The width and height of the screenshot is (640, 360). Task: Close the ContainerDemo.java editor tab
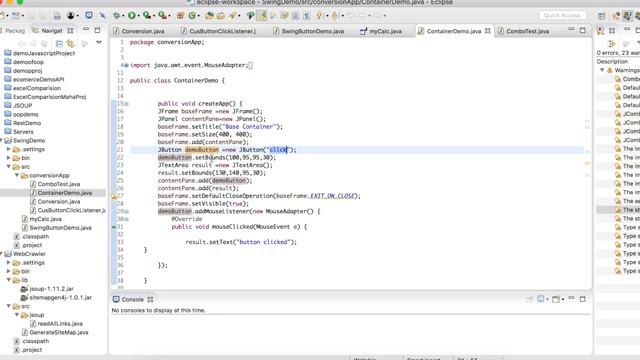click(x=487, y=31)
